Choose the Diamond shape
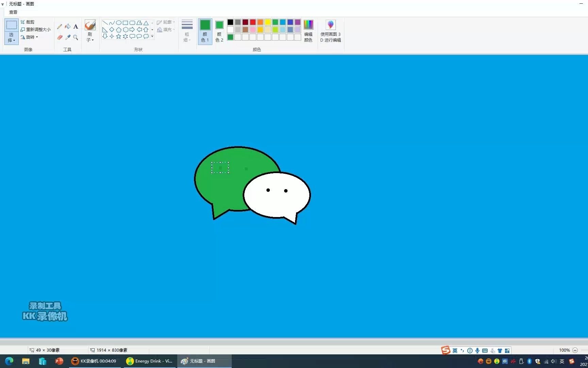The width and height of the screenshot is (588, 368). click(x=112, y=30)
